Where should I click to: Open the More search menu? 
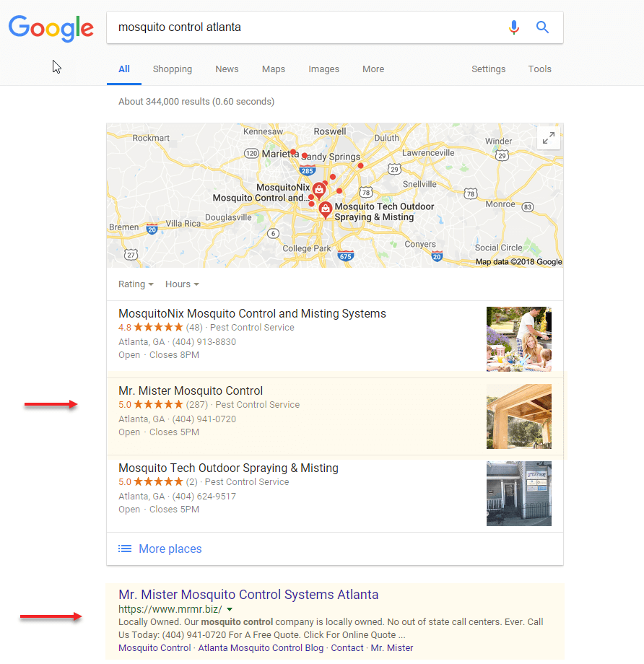[373, 69]
